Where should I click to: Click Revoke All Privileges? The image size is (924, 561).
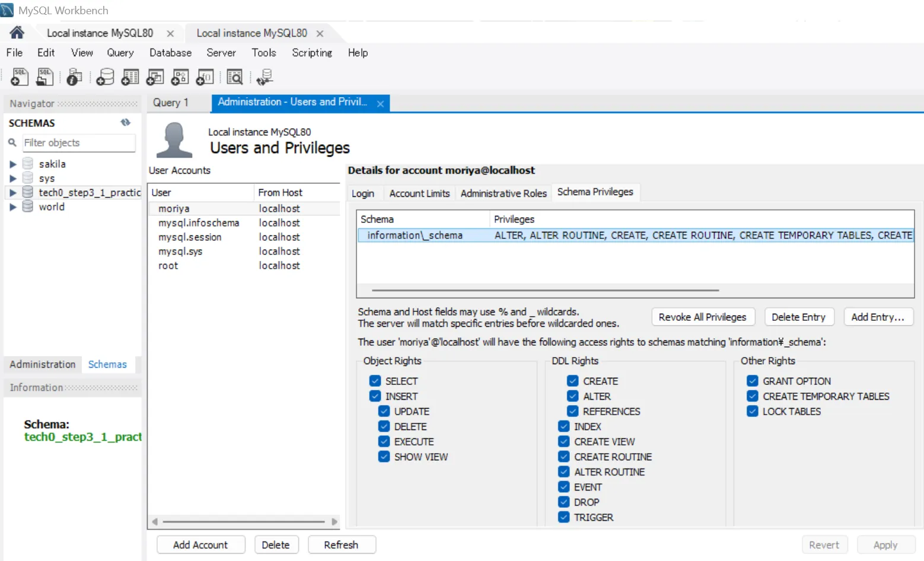[x=703, y=317]
